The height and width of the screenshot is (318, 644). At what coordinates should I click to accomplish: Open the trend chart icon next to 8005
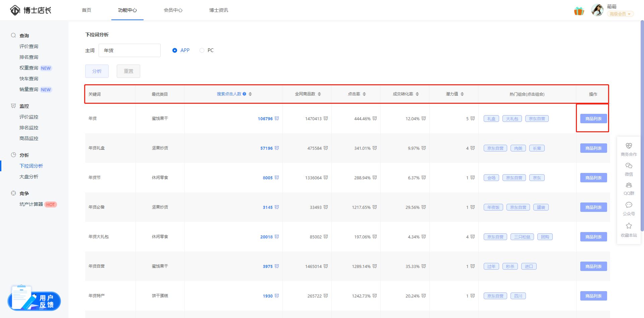click(x=277, y=178)
